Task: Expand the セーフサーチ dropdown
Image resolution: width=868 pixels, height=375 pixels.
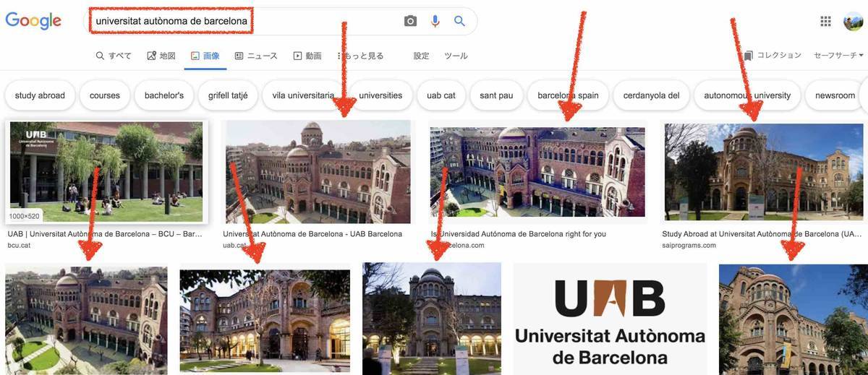Action: pyautogui.click(x=839, y=55)
